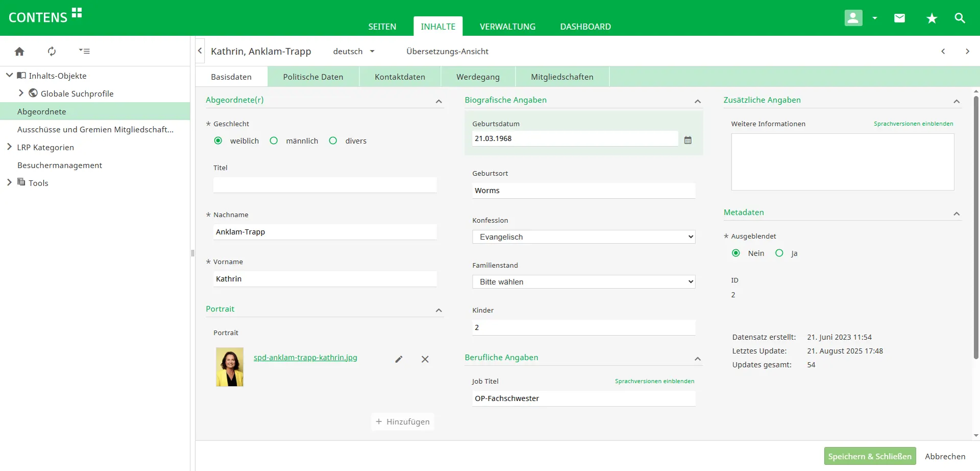The height and width of the screenshot is (471, 980).
Task: Open the mail envelope icon
Action: coord(899,18)
